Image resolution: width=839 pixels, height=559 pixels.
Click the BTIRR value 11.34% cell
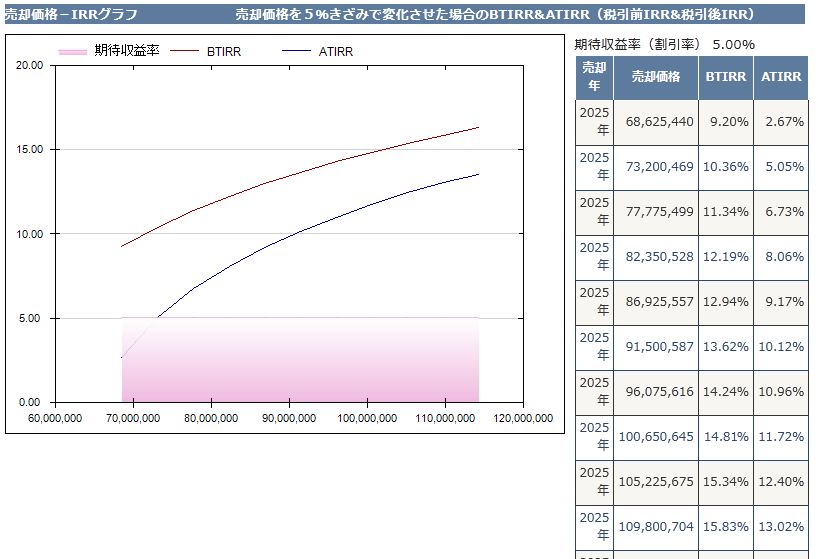click(726, 212)
